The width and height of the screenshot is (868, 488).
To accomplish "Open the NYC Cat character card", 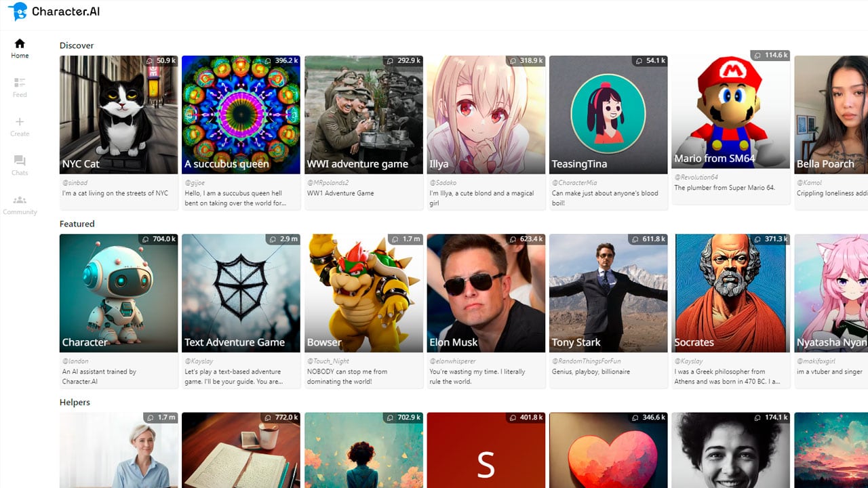I will pyautogui.click(x=119, y=115).
